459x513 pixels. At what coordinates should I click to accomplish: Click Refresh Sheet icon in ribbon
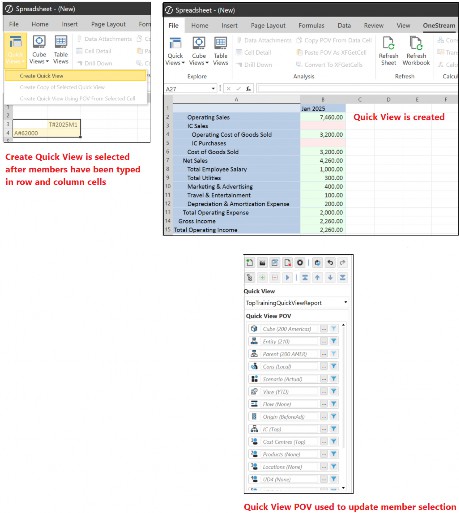pos(388,51)
